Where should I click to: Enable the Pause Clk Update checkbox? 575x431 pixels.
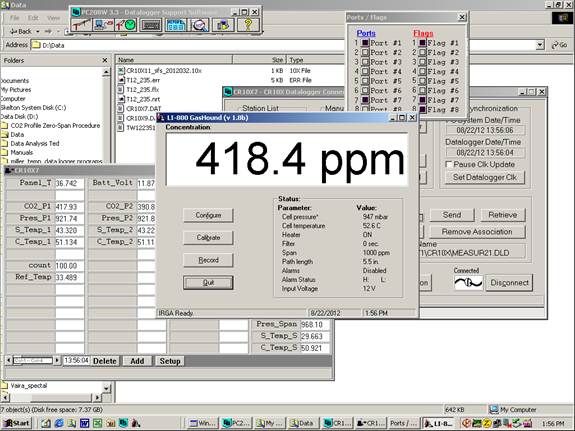point(448,164)
